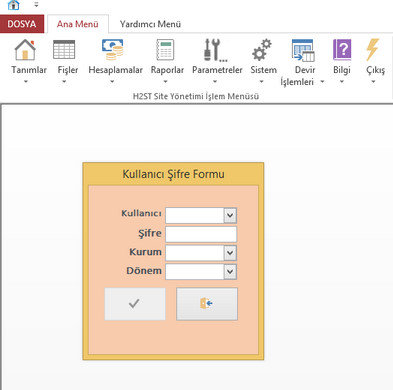Screen dimensions: 393x390
Task: Expand the arrow under Tanımlar
Action: [x=26, y=81]
